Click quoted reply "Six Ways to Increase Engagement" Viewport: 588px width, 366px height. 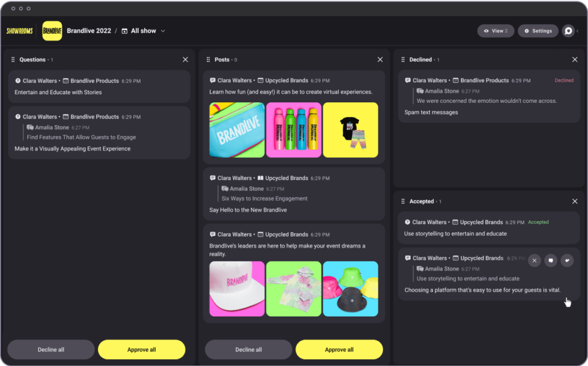pyautogui.click(x=264, y=199)
